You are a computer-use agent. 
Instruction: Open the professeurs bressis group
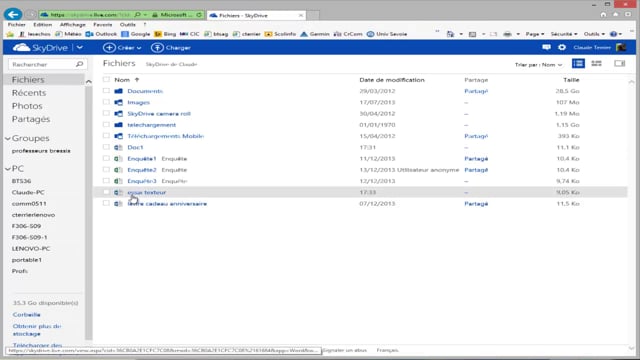[x=41, y=151]
